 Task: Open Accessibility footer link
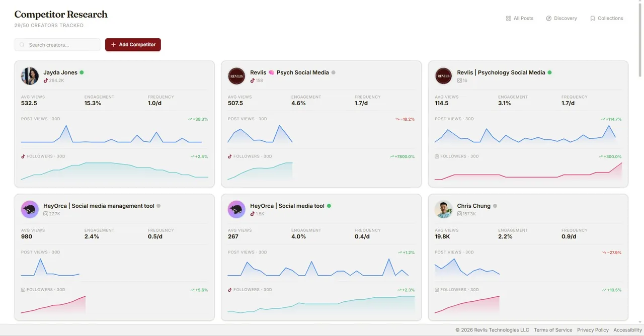[627, 330]
